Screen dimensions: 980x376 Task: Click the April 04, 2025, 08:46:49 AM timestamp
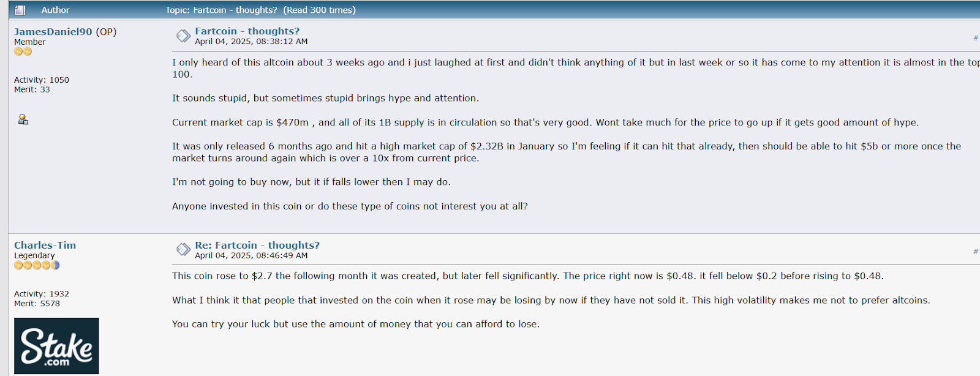tap(251, 255)
